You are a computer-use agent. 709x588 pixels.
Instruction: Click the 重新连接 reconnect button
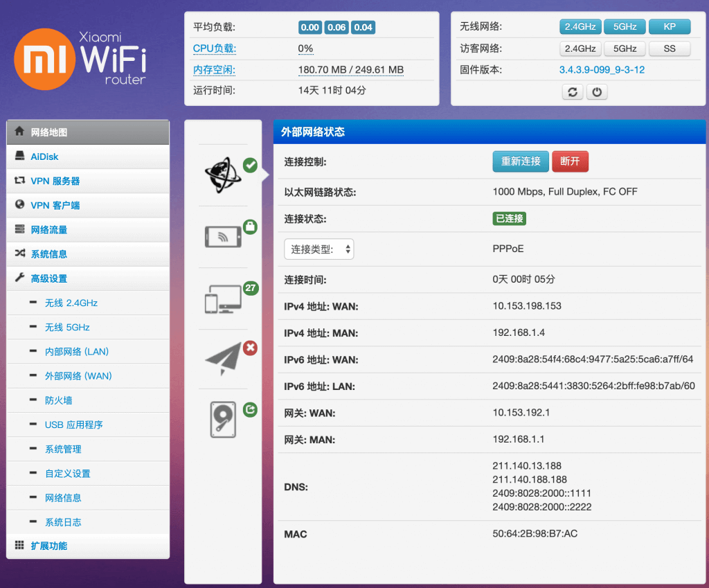pos(521,161)
